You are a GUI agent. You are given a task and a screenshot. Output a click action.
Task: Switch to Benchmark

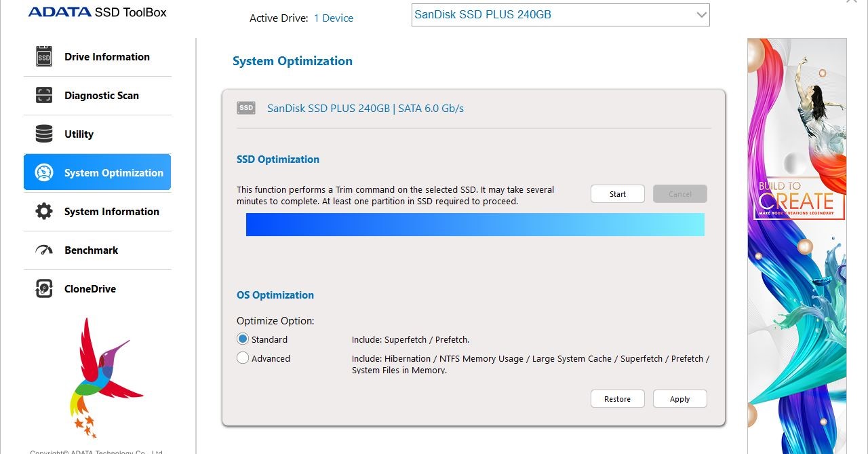[98, 250]
